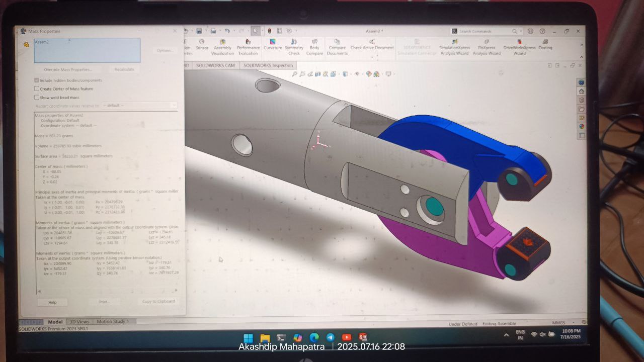The image size is (644, 362).
Task: Collapse the ribbon with the chevron arrow
Action: (x=582, y=45)
